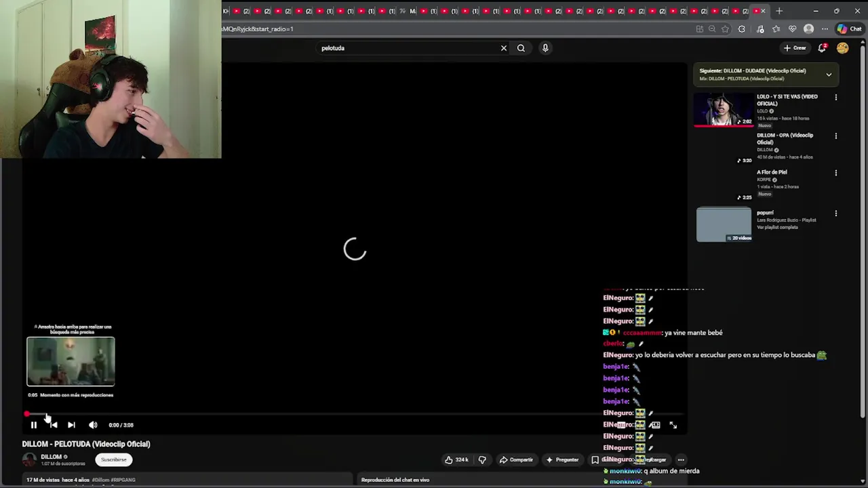The image size is (868, 488).
Task: Open the browser favorites list icon
Action: (x=776, y=29)
